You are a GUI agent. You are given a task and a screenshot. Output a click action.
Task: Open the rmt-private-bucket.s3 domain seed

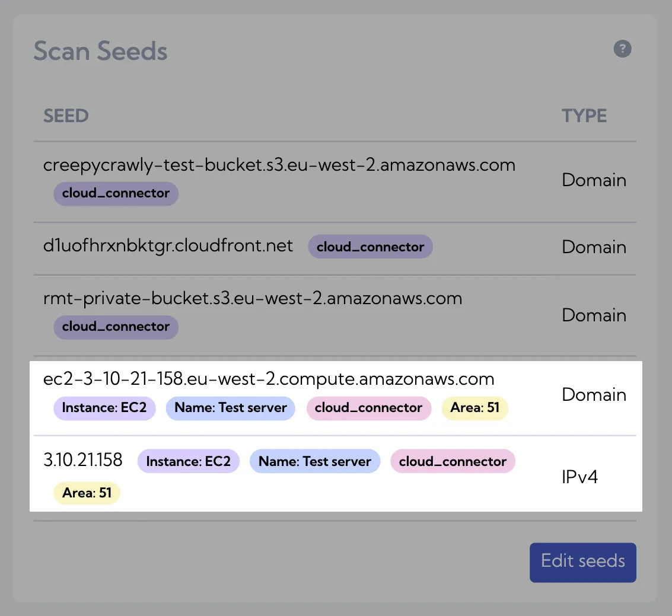(x=252, y=298)
